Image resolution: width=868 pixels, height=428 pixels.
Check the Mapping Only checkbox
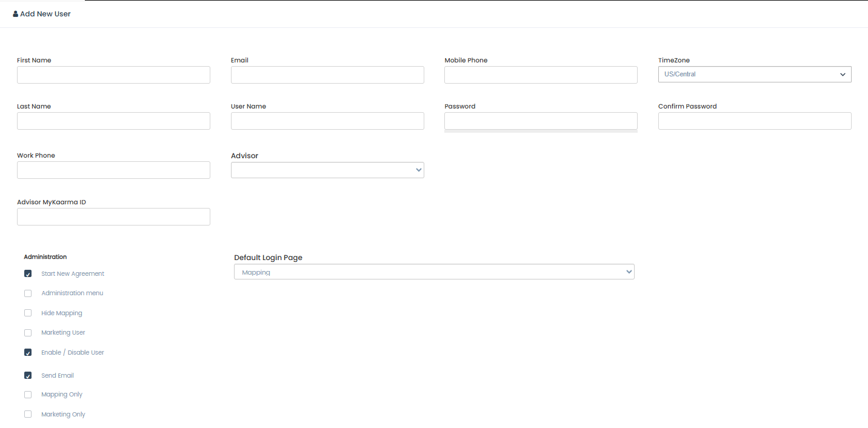tap(28, 395)
